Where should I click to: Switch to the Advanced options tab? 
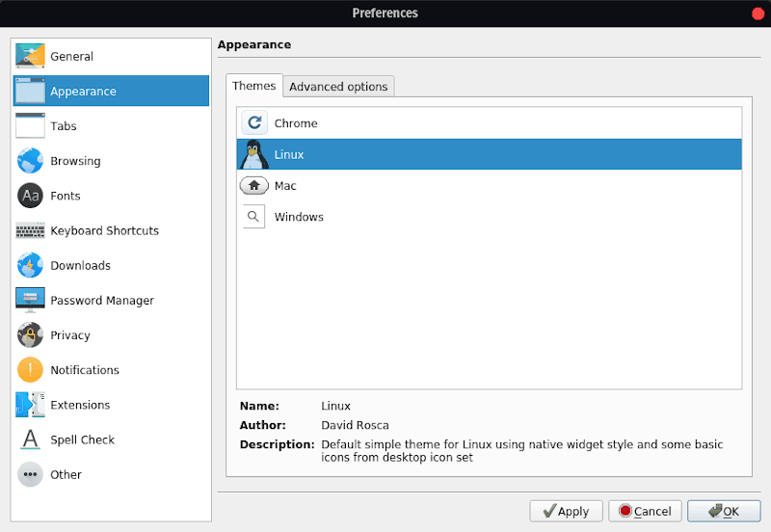pos(338,87)
